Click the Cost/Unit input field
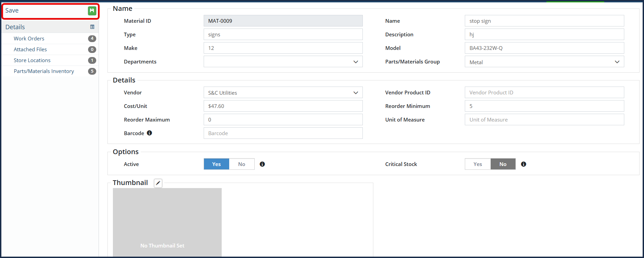The height and width of the screenshot is (258, 644). 283,106
